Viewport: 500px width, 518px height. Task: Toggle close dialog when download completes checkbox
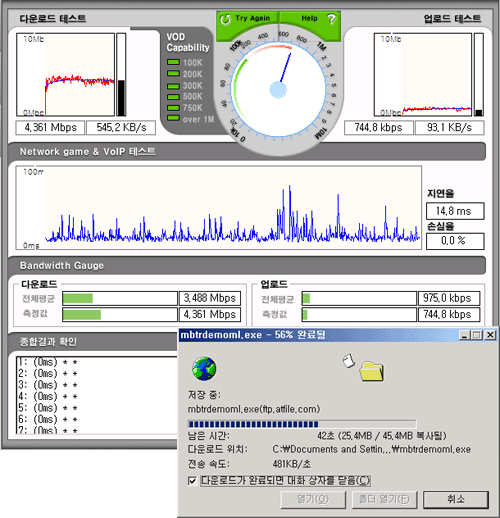point(192,481)
